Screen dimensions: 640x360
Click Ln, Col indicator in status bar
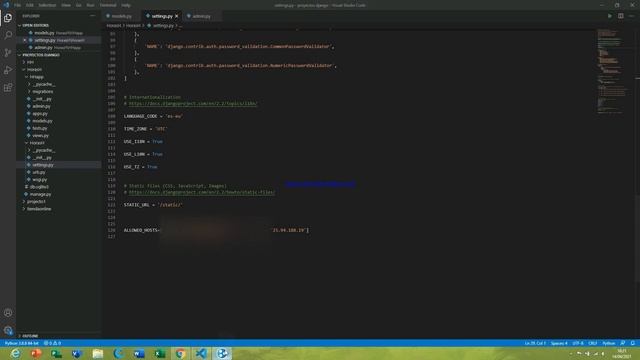pyautogui.click(x=535, y=343)
